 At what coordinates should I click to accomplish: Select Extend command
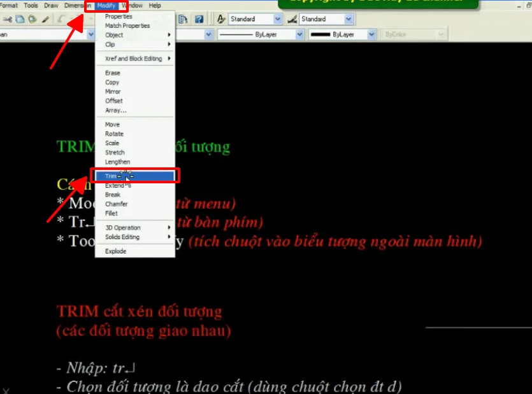[135, 185]
